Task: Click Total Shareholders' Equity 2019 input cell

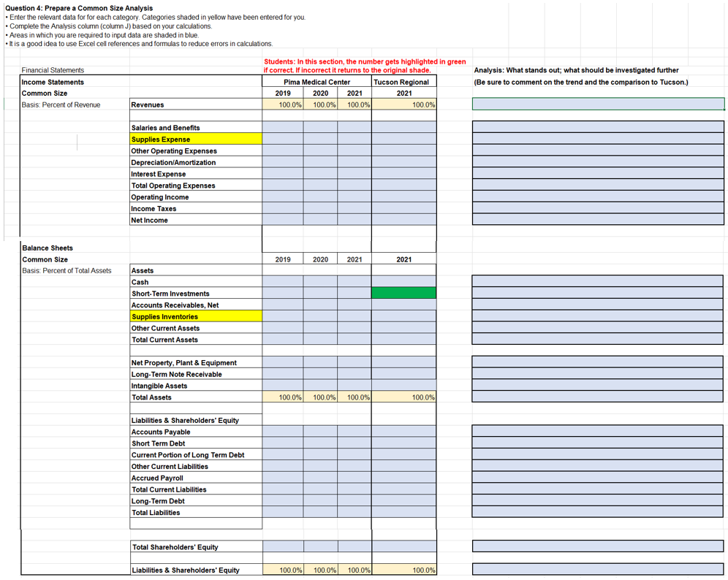Action: coord(283,546)
